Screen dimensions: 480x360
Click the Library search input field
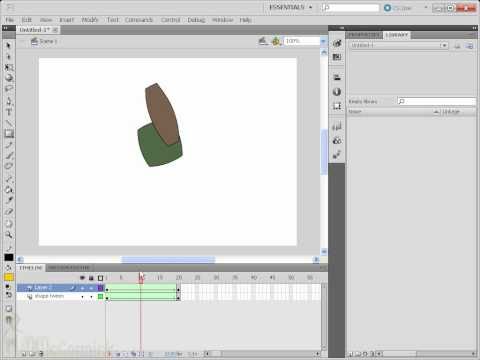[436, 101]
